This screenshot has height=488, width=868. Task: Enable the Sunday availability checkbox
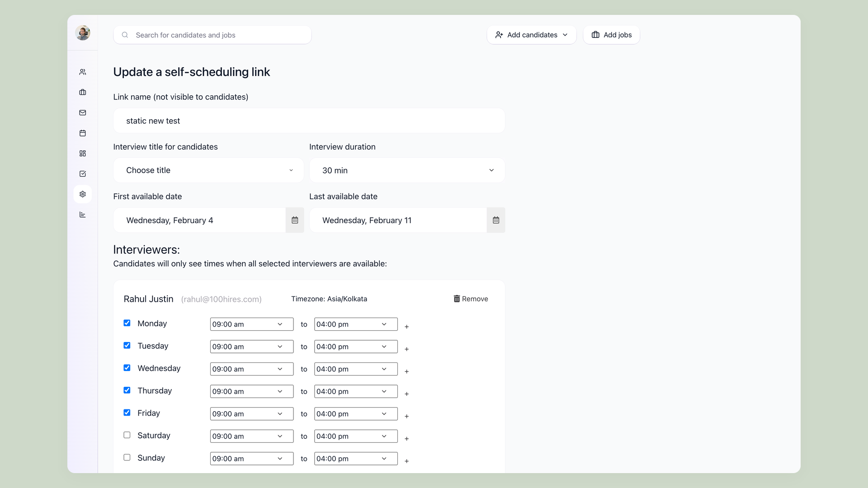click(127, 457)
